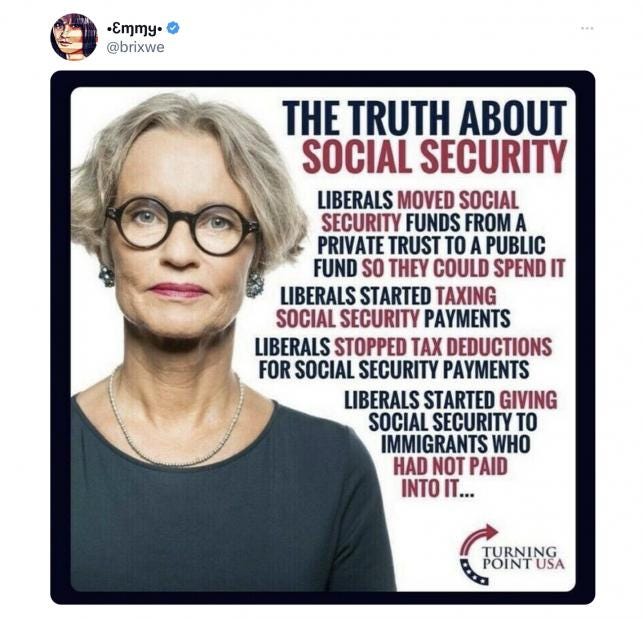Viewport: 643px width, 619px height.
Task: Click the red curved arrow in logo
Action: click(x=478, y=539)
